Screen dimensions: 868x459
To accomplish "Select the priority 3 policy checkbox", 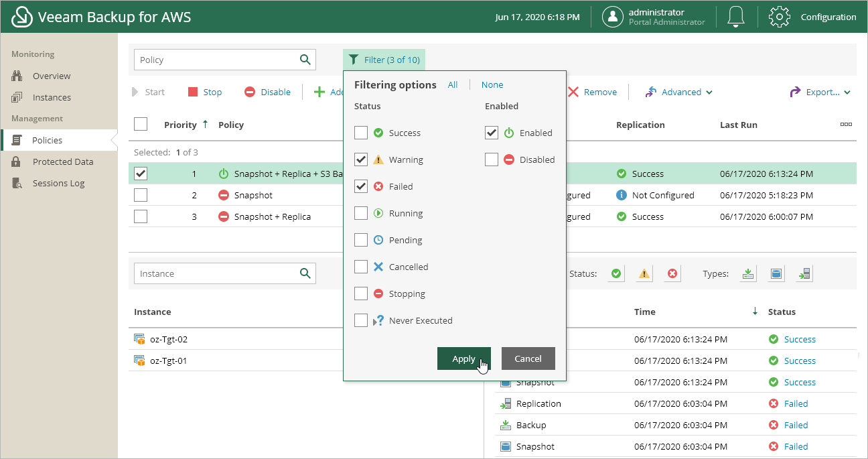I will click(141, 216).
